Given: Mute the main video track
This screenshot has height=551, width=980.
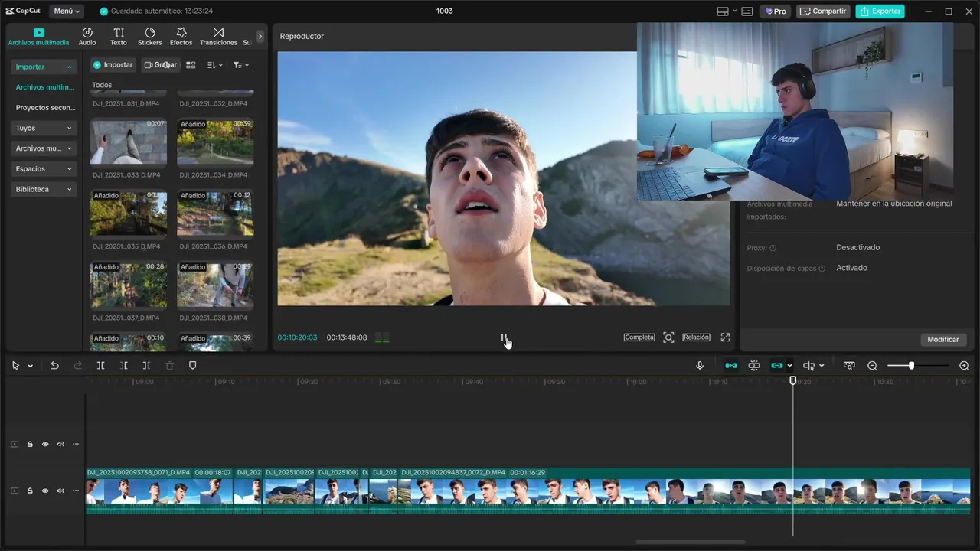Looking at the screenshot, I should (60, 491).
